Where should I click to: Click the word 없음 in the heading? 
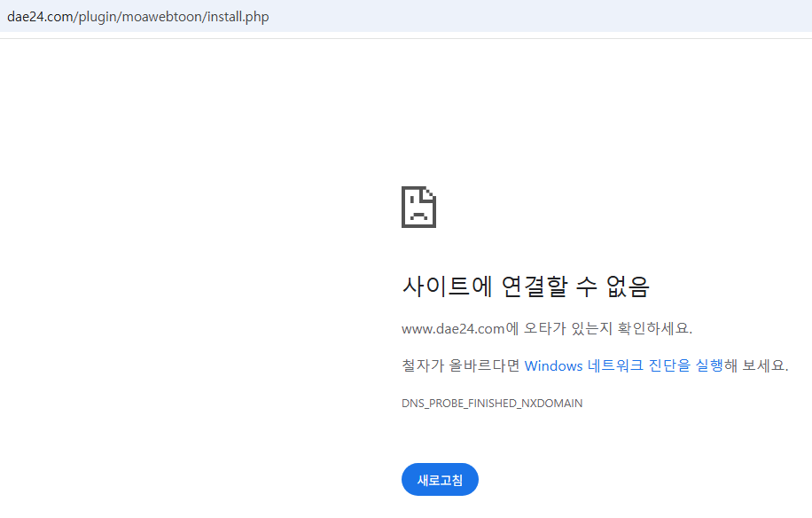[x=628, y=286]
